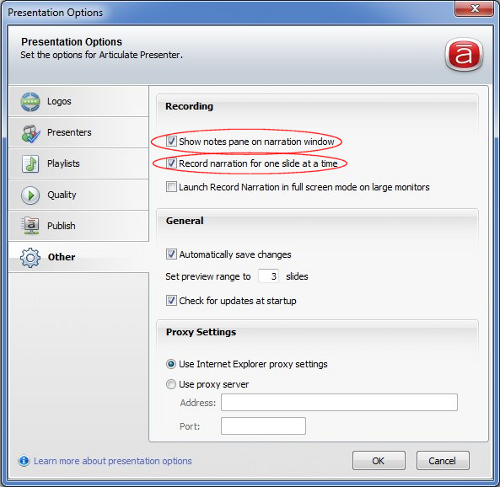
Task: Click the Other gear icon
Action: click(x=30, y=257)
